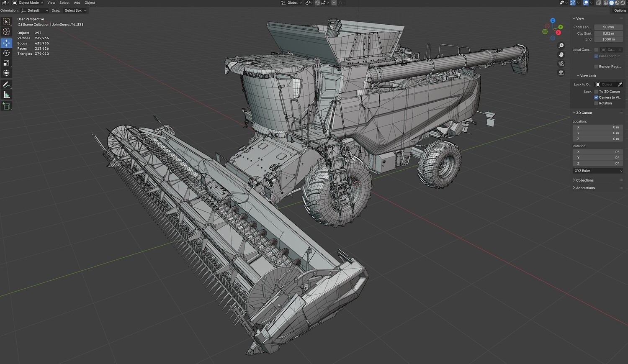Viewport: 628px width, 364px height.
Task: Open Global transform orientation dropdown
Action: (291, 3)
